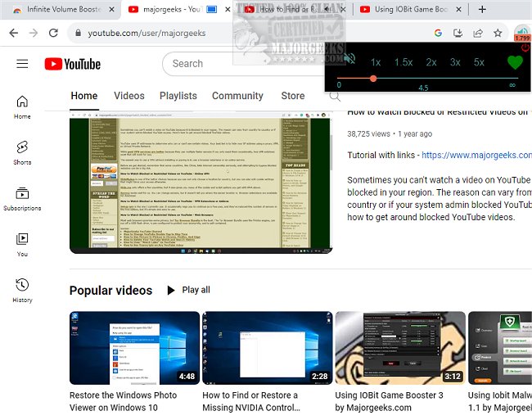Click the slider track near 4.5 mark
This screenshot has width=532, height=420.
point(423,79)
